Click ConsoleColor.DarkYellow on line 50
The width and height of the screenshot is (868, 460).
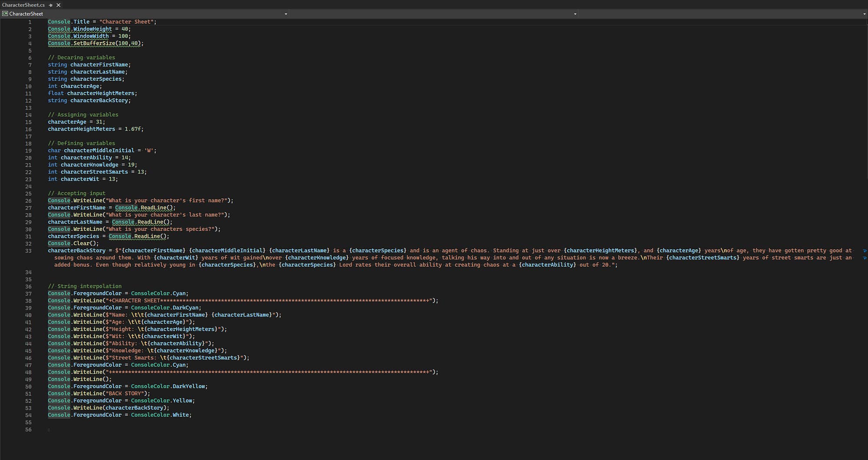[x=169, y=386]
